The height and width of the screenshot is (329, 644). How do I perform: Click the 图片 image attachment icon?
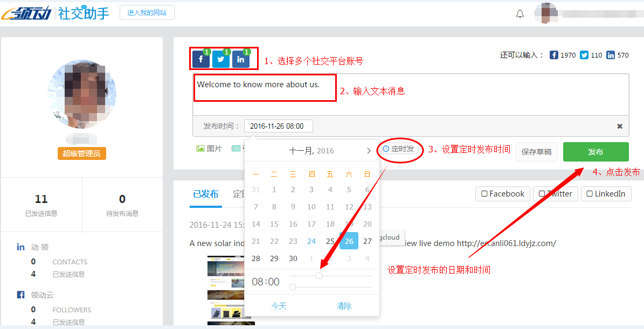point(200,149)
